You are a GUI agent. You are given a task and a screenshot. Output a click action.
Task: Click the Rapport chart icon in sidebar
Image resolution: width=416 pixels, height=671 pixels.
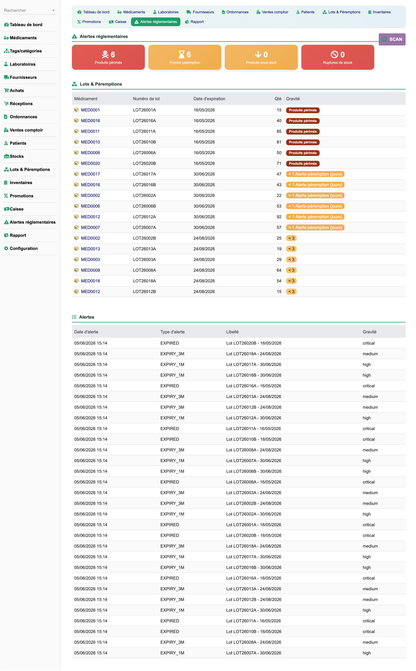point(6,235)
